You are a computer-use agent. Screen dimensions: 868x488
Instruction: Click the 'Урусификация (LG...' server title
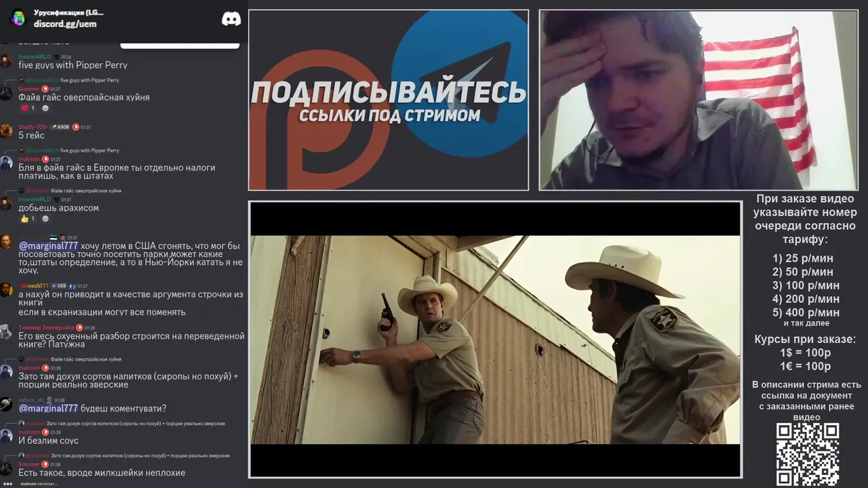(x=68, y=12)
